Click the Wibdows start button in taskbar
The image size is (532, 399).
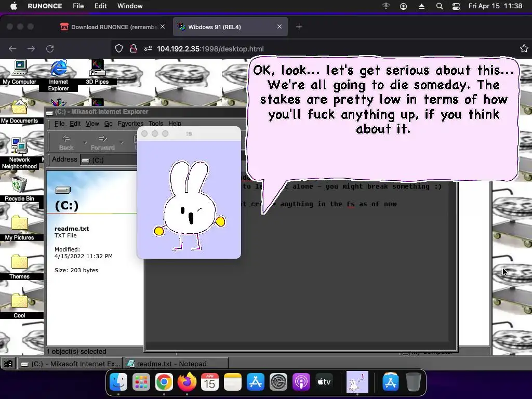[x=8, y=364]
